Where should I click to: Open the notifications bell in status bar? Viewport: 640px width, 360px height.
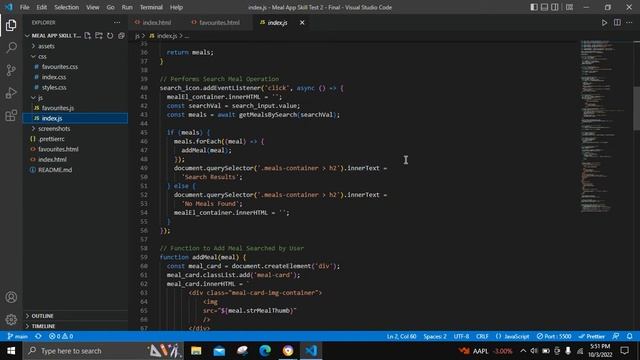tap(629, 336)
